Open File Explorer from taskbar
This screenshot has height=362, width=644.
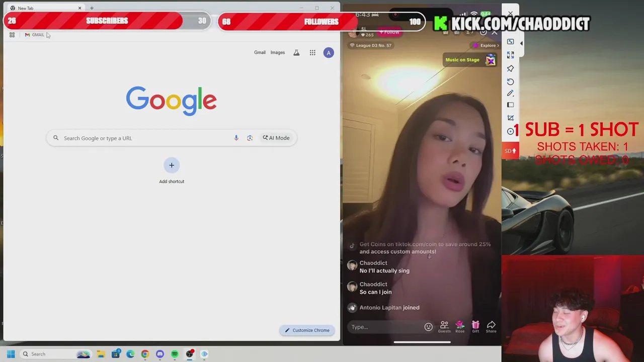[x=101, y=354]
